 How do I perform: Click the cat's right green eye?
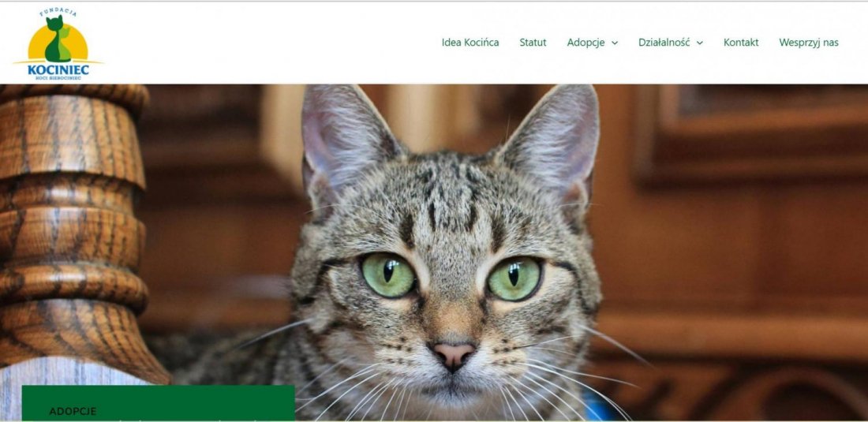[x=514, y=278]
